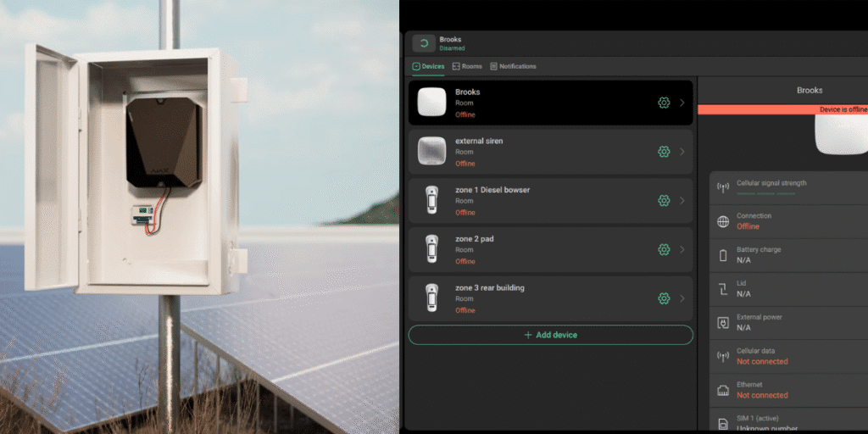Open settings gear for zone 2 pad
Viewport: 868px width, 434px height.
coord(664,250)
